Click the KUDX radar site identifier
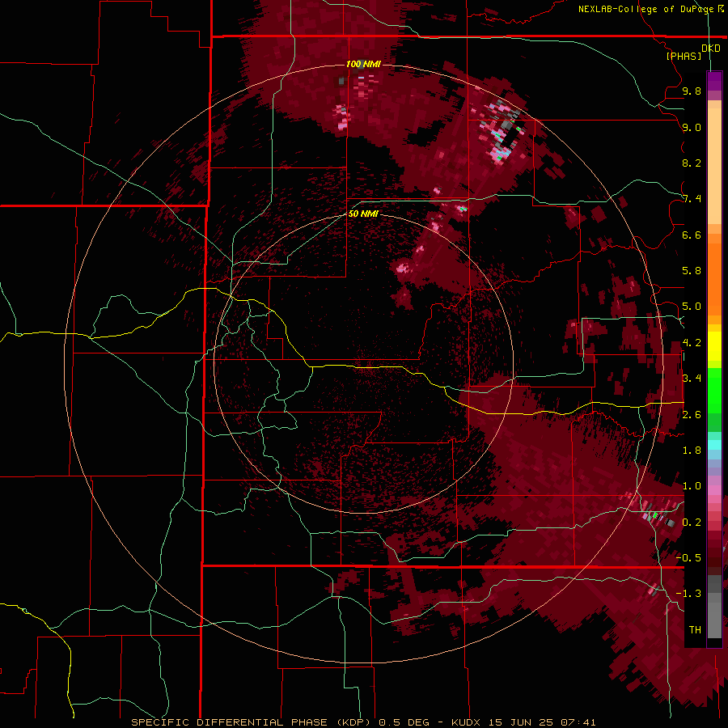 468,722
